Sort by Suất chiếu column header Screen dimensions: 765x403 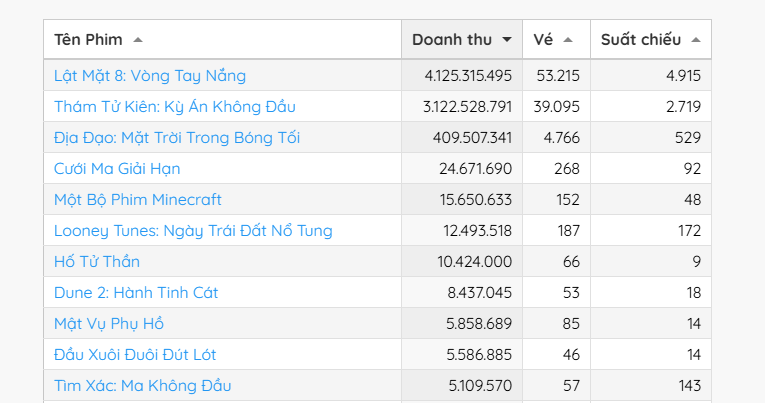pyautogui.click(x=641, y=40)
